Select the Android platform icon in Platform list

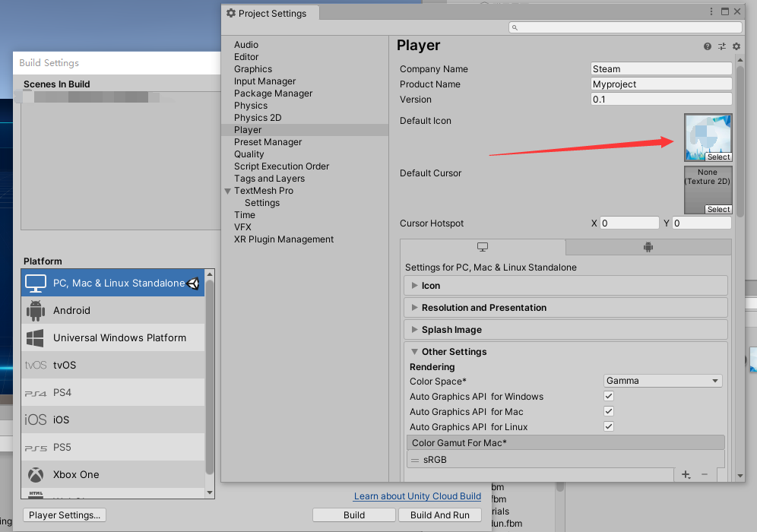(36, 310)
